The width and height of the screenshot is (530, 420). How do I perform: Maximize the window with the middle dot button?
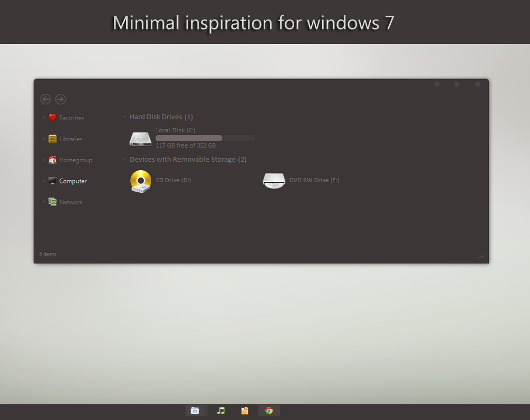(457, 84)
